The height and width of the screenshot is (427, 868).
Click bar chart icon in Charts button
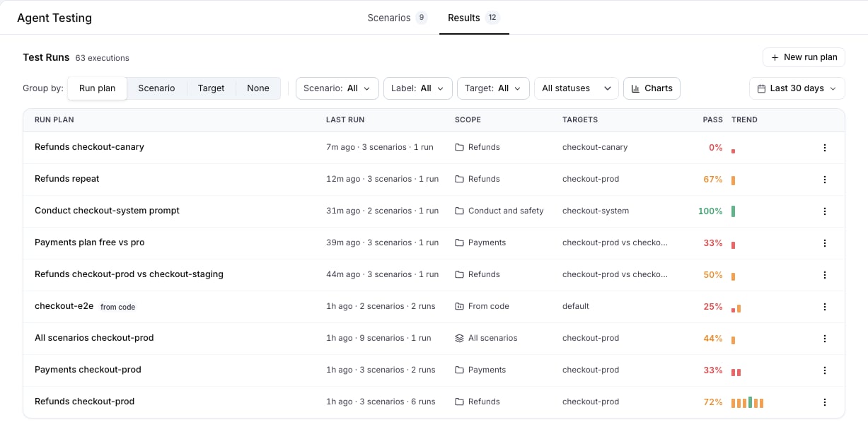tap(635, 88)
